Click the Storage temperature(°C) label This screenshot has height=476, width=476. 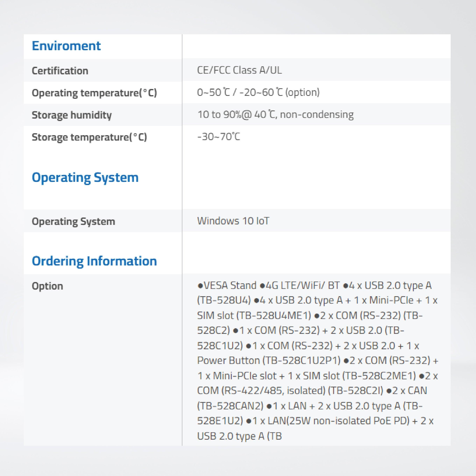[89, 137]
